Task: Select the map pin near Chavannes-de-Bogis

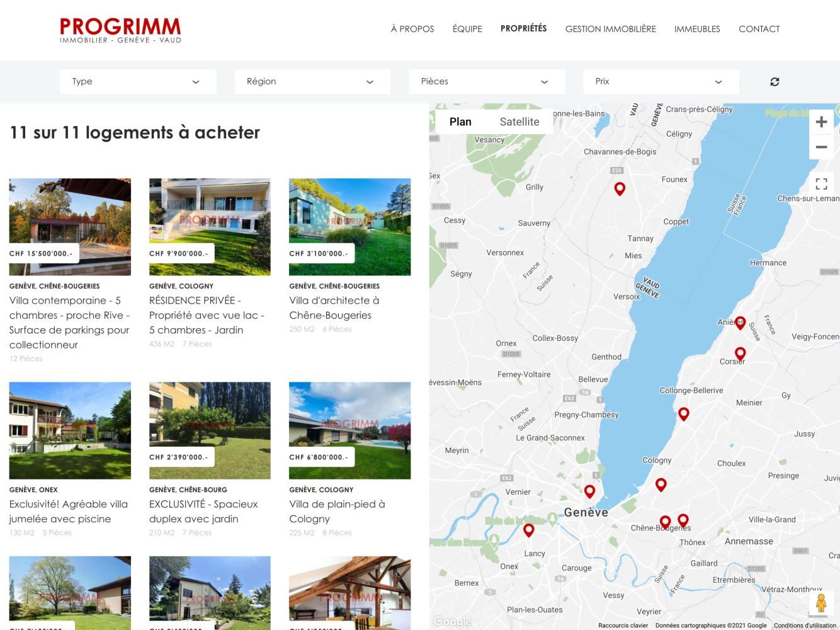Action: coord(620,189)
